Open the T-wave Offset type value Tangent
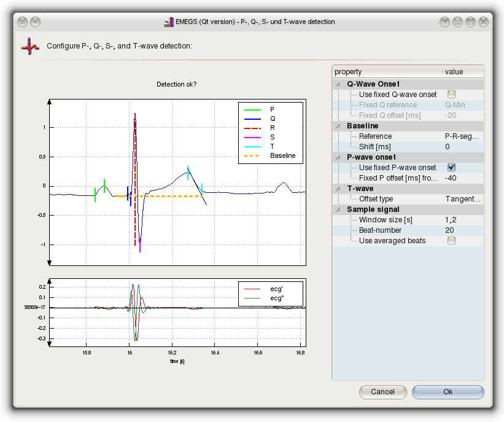The image size is (504, 422). click(x=463, y=199)
